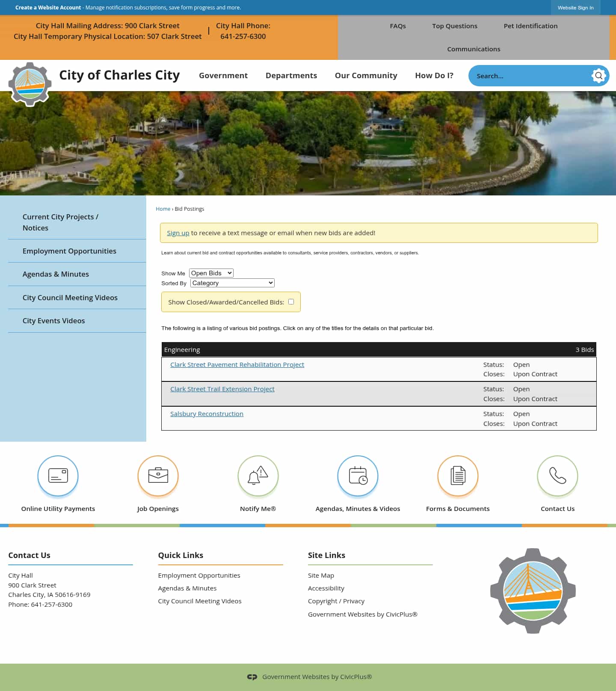Image resolution: width=616 pixels, height=691 pixels.
Task: Open Top Questions in top navigation
Action: pyautogui.click(x=455, y=26)
